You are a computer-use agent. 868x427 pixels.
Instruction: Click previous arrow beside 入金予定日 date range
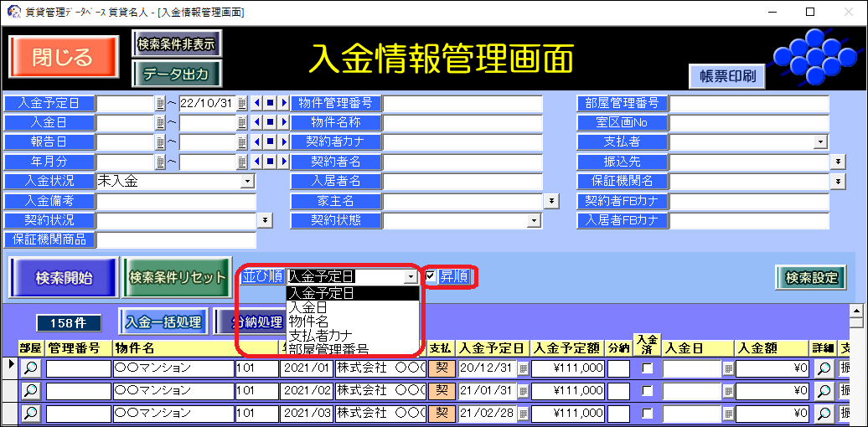(257, 104)
